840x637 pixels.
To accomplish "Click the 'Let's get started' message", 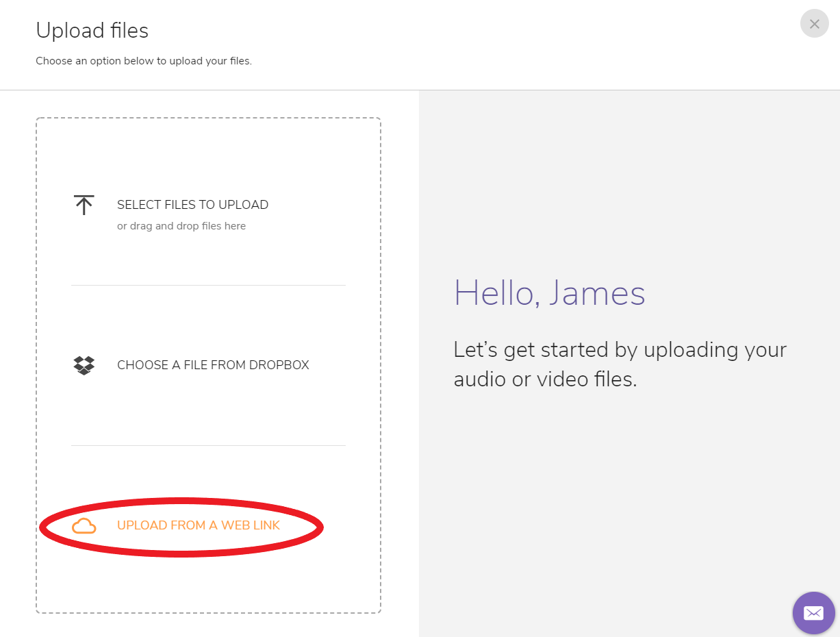I will (x=620, y=364).
